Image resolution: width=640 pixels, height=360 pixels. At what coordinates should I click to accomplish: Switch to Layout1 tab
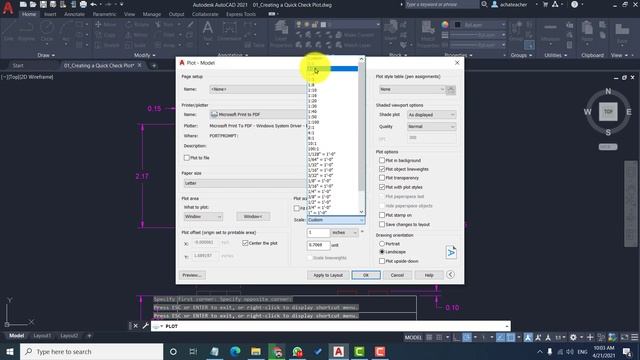pos(42,336)
